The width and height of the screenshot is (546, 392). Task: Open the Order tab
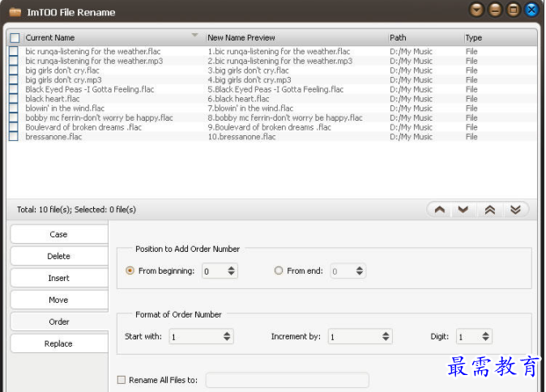click(59, 322)
